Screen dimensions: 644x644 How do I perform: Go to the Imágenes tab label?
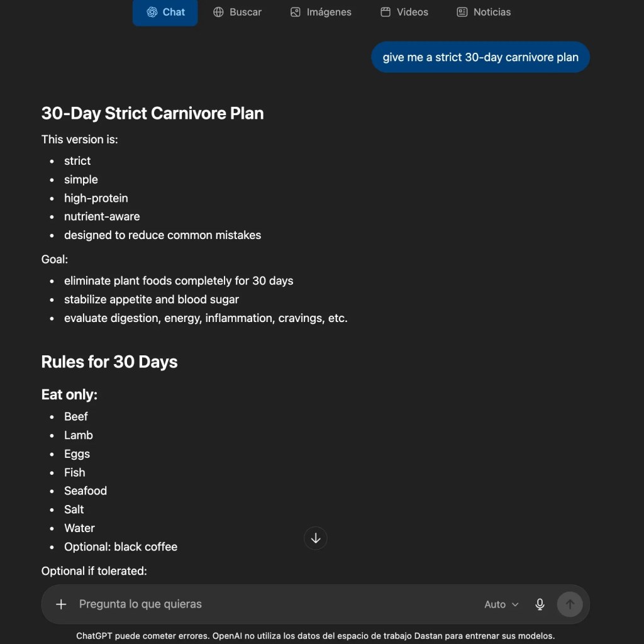[x=329, y=13]
